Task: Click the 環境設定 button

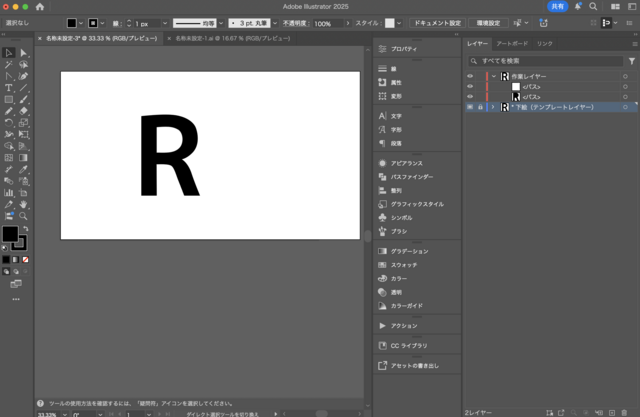Action: pyautogui.click(x=488, y=23)
